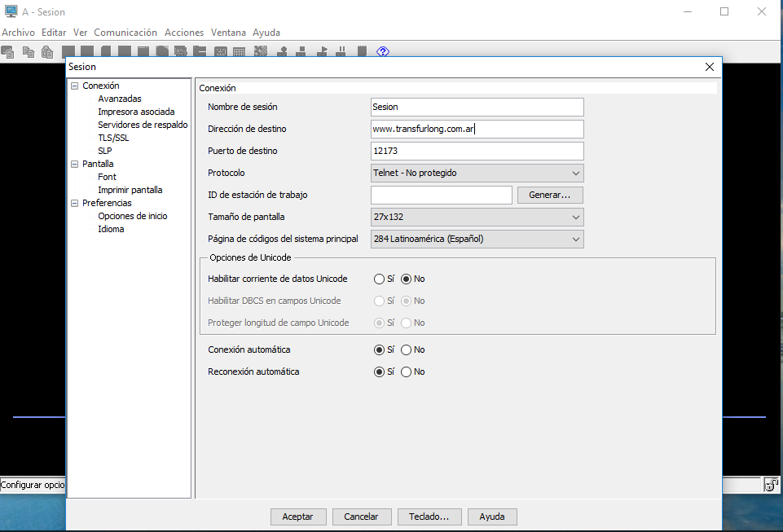Open the Archivo menu

[18, 33]
